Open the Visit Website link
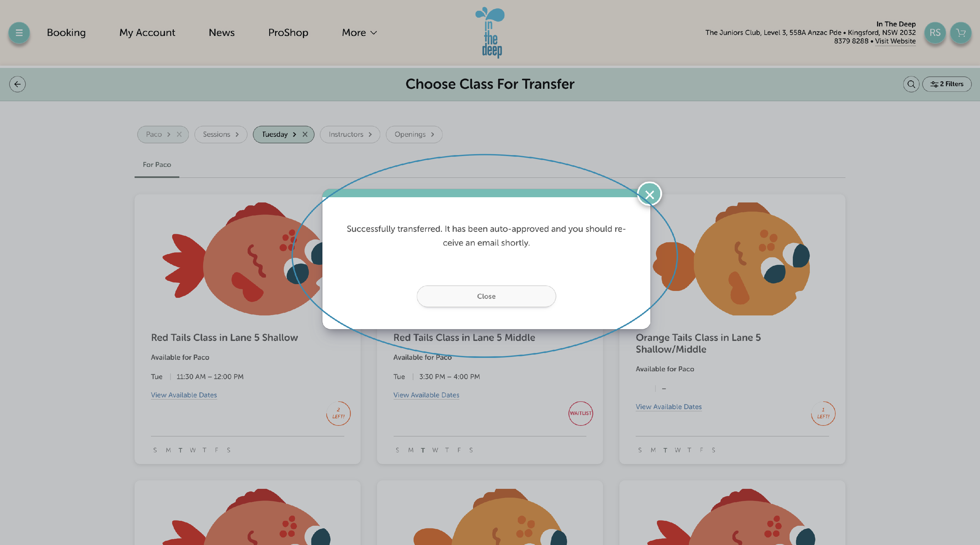The width and height of the screenshot is (980, 545). pyautogui.click(x=895, y=41)
